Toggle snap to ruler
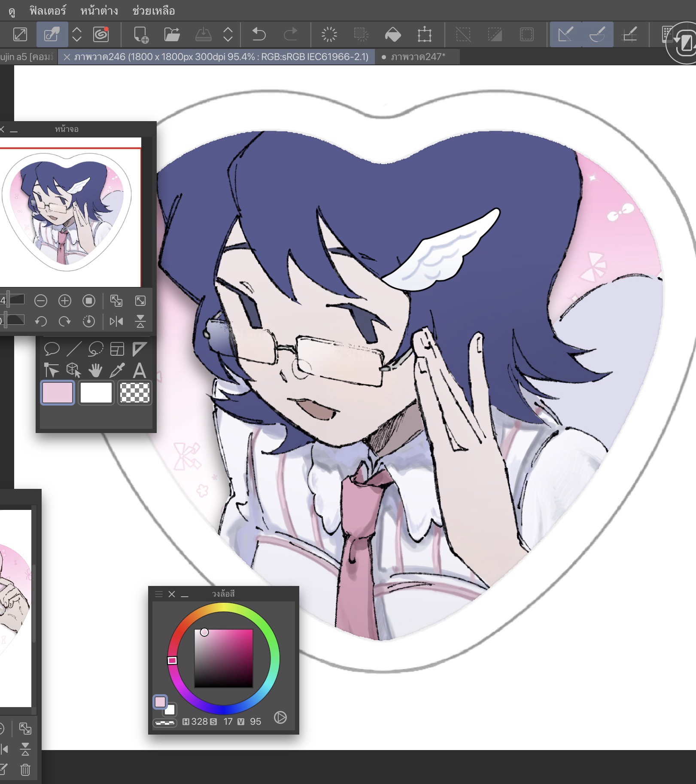The width and height of the screenshot is (696, 784). tap(565, 34)
